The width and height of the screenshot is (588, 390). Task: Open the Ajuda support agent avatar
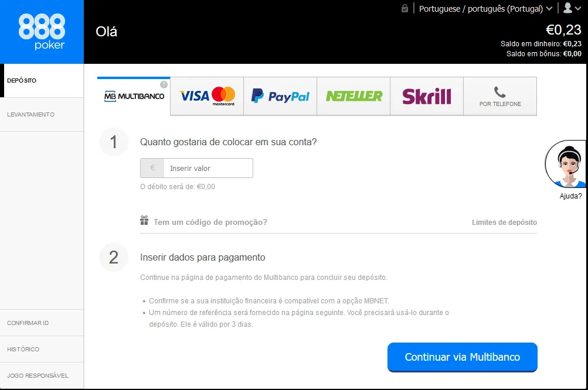tap(566, 164)
